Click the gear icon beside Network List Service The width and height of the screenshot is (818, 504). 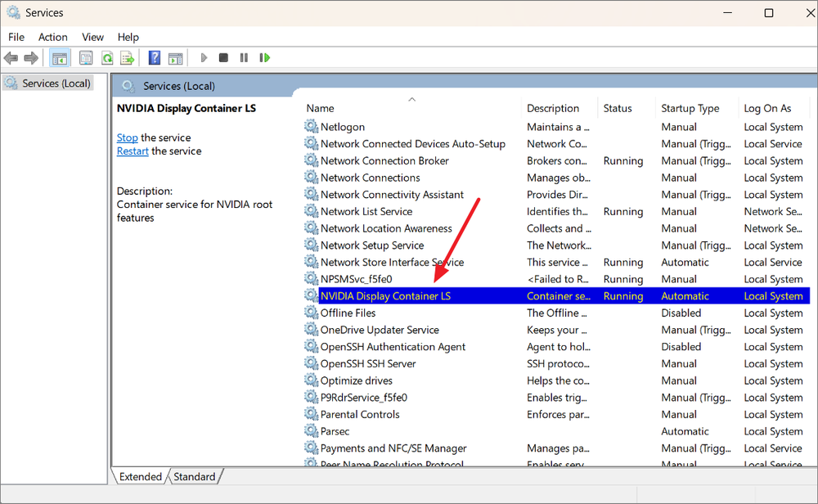pos(312,211)
